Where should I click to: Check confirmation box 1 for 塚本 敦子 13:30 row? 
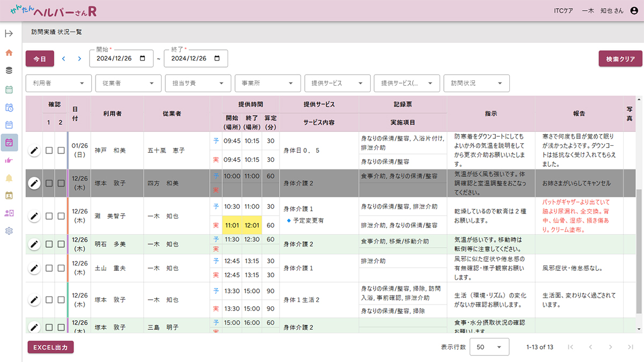(x=49, y=300)
